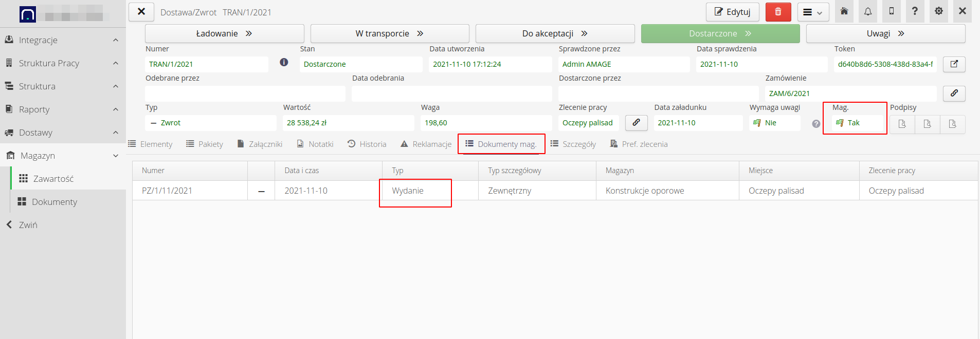Open settings gear icon

pyautogui.click(x=938, y=11)
